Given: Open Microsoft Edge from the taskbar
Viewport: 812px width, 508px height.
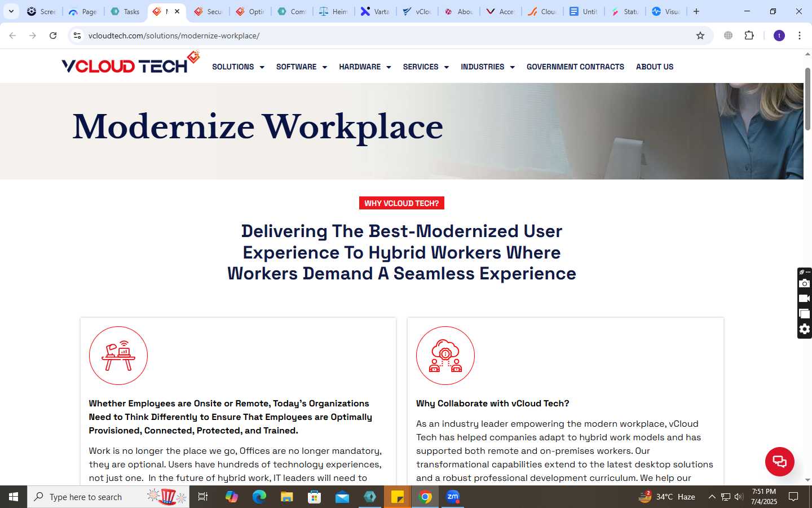Looking at the screenshot, I should (259, 497).
